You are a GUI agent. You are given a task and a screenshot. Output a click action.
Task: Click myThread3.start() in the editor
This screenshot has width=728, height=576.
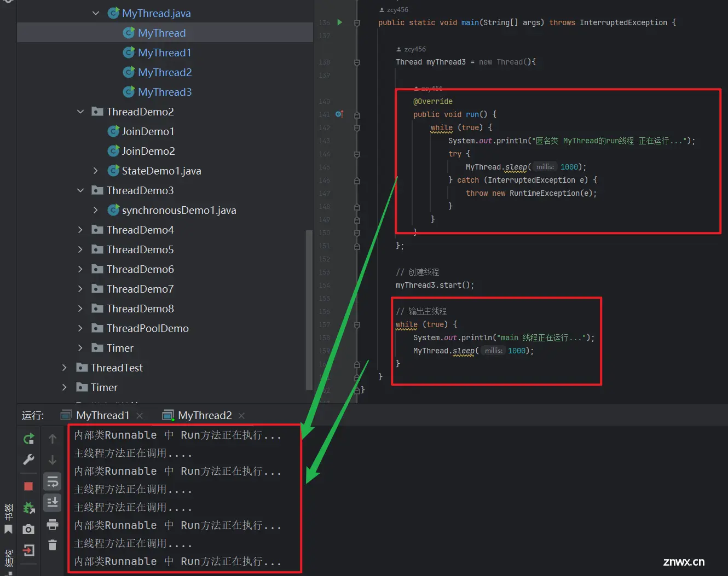[435, 285]
